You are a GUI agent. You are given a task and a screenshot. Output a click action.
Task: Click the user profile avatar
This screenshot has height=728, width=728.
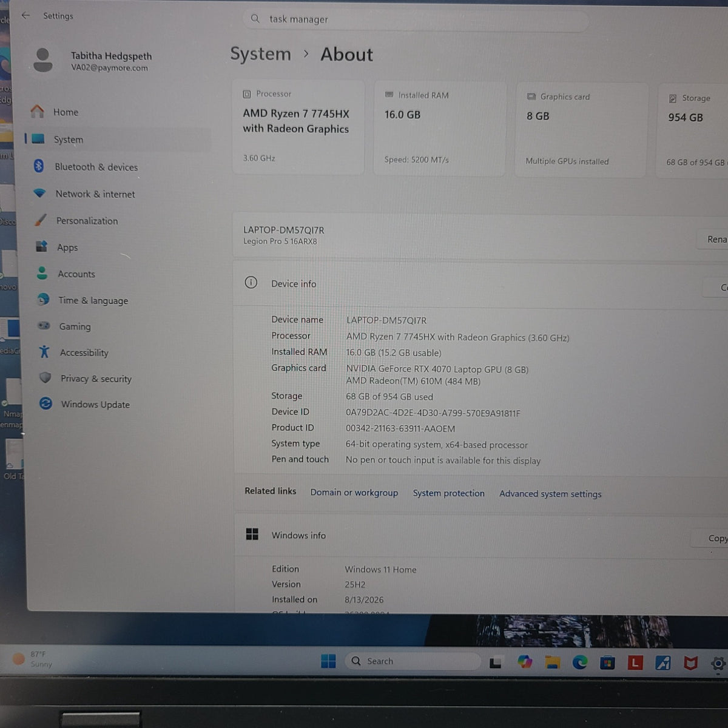click(42, 60)
